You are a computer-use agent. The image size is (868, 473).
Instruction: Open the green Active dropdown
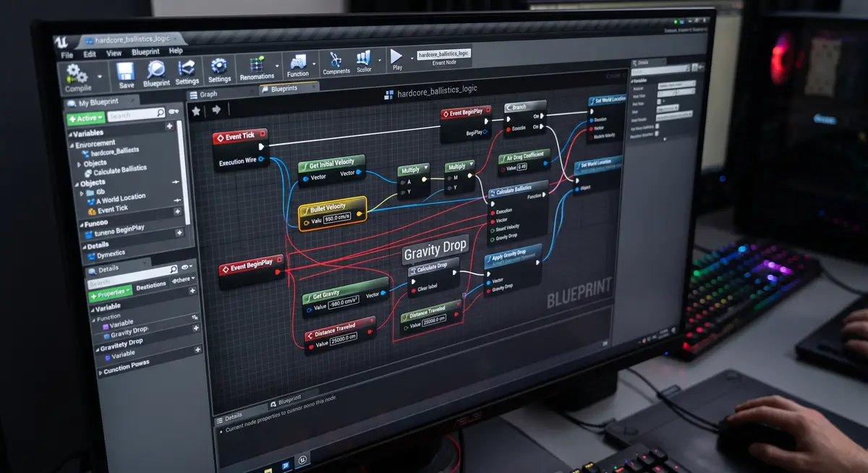tap(86, 118)
